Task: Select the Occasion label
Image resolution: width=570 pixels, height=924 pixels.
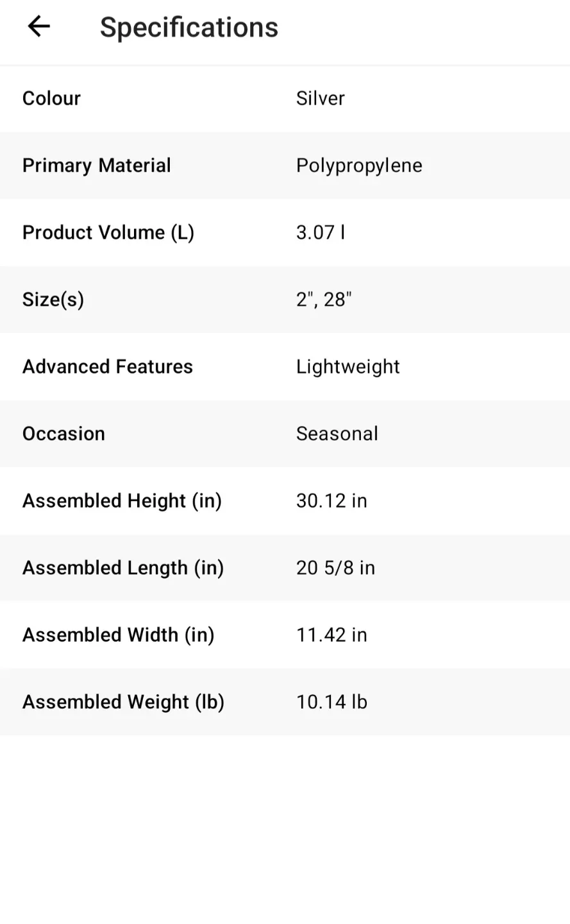Action: (x=63, y=434)
